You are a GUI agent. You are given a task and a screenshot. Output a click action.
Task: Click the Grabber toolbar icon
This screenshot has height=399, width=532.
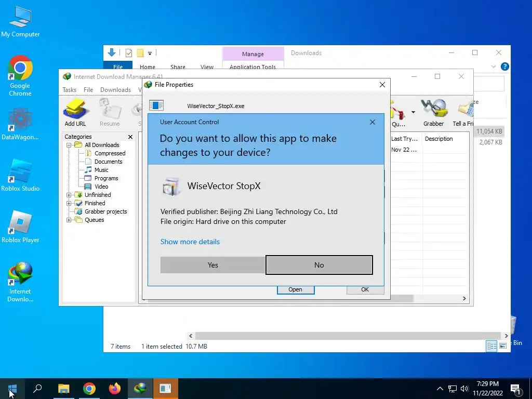click(x=434, y=113)
